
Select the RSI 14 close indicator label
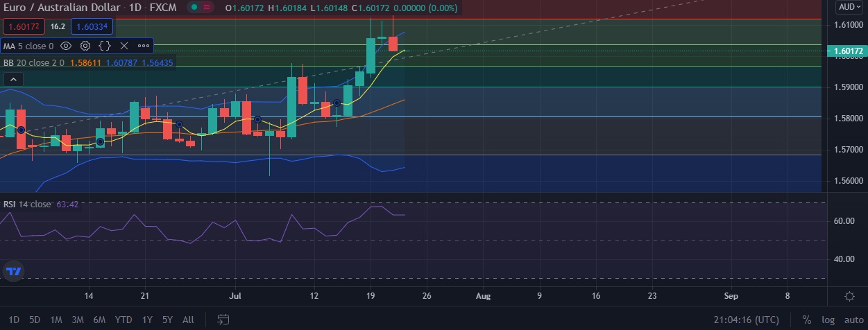coord(27,204)
